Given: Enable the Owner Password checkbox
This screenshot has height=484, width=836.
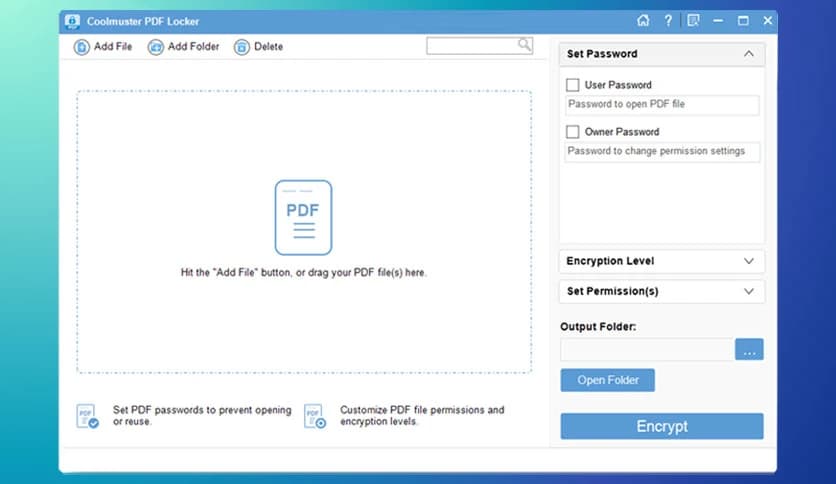Looking at the screenshot, I should 573,132.
